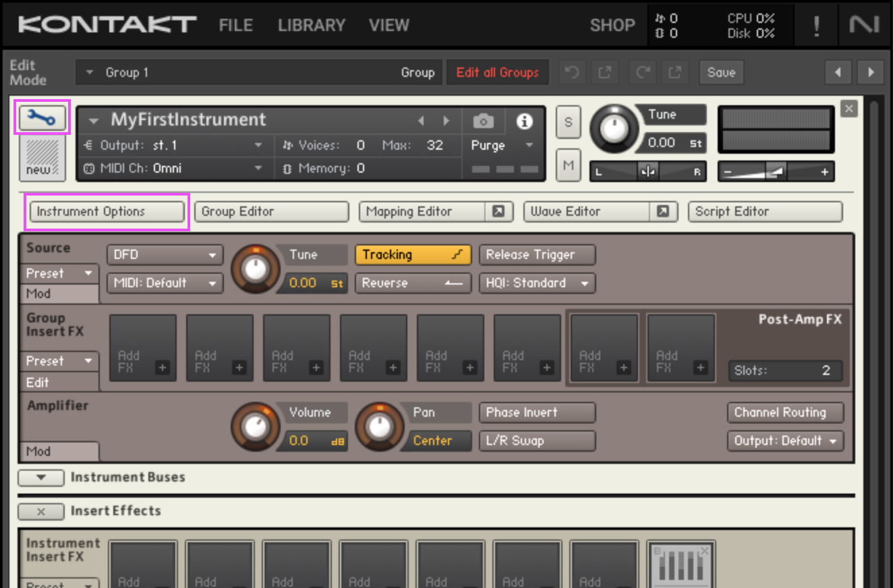
Task: Expand the Instrument Buses section
Action: tap(40, 477)
